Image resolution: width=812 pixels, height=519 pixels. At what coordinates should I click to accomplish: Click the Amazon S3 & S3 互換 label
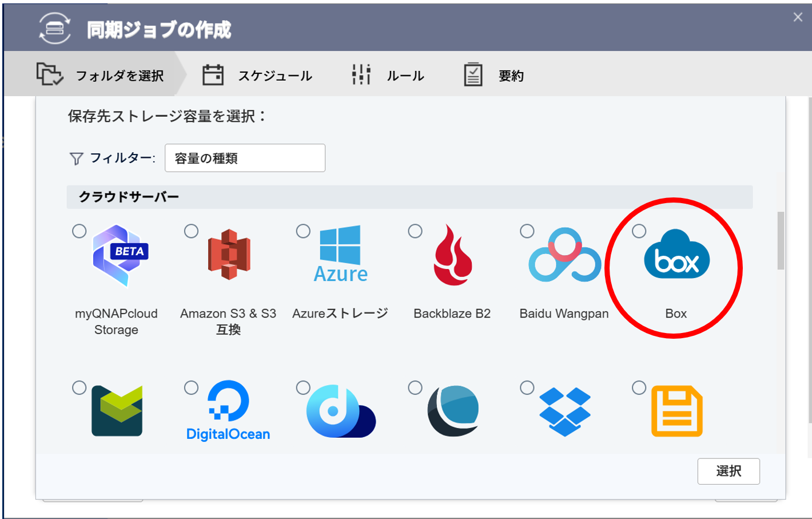coord(228,322)
